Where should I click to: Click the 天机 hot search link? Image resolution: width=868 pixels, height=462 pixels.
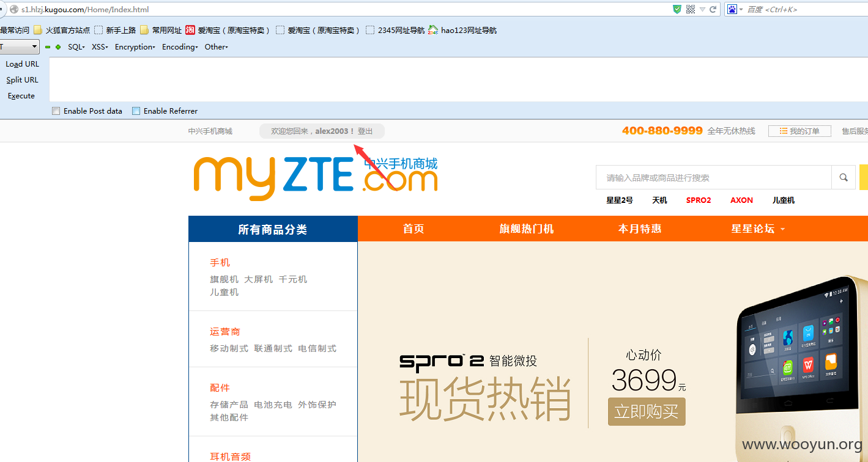tap(659, 200)
